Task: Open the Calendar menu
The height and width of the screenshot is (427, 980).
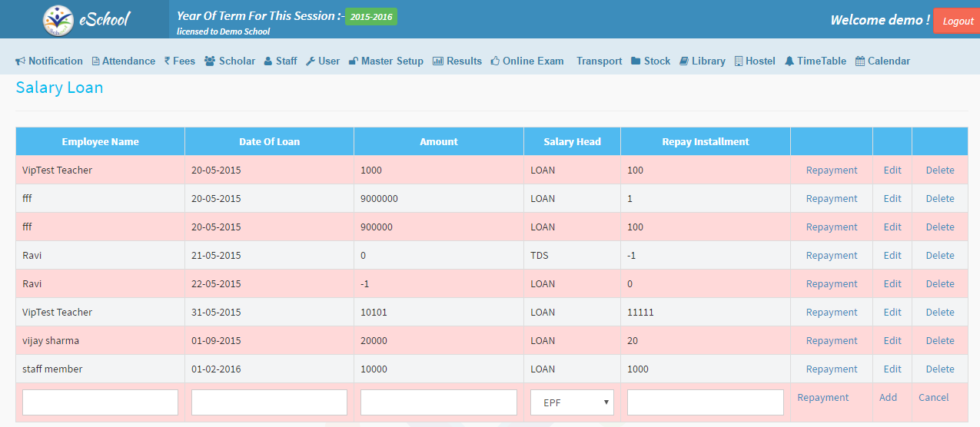Action: pyautogui.click(x=882, y=61)
